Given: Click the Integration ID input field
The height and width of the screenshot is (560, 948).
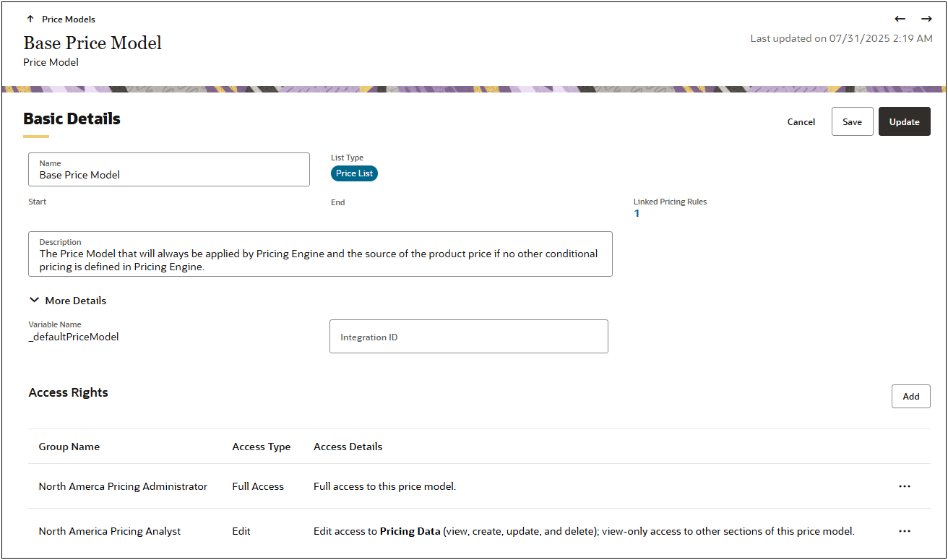Looking at the screenshot, I should (x=468, y=336).
